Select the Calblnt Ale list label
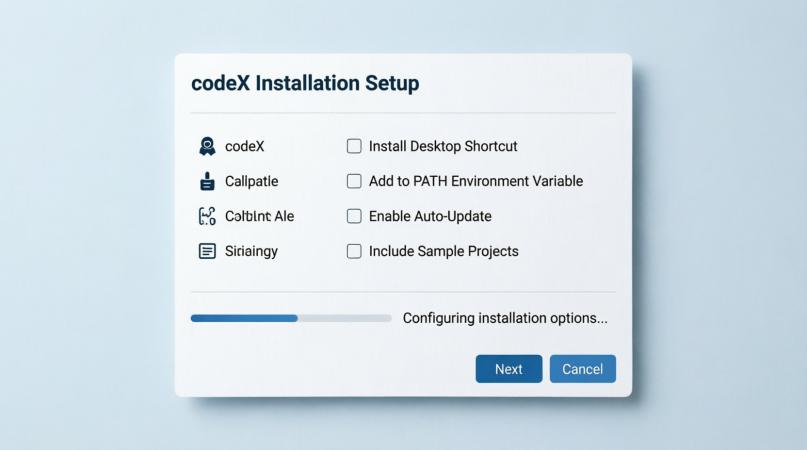Screen dimensions: 807x450 click(x=259, y=216)
